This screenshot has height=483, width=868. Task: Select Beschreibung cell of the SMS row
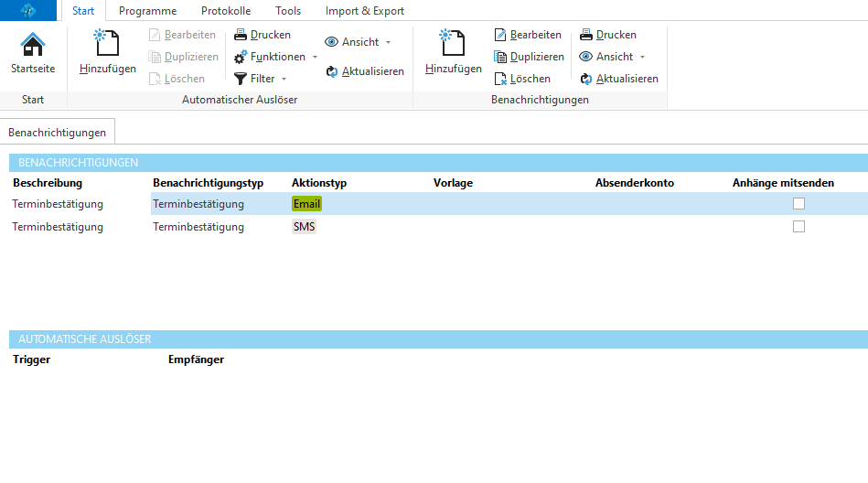(58, 227)
